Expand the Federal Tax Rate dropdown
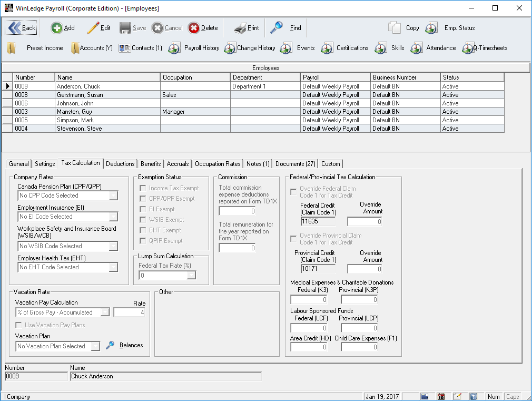 tap(192, 276)
